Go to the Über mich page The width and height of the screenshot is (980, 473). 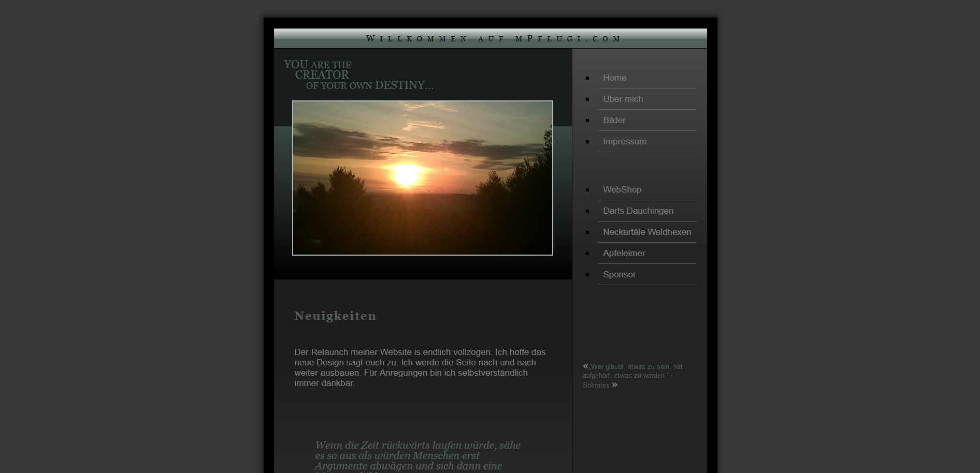click(x=623, y=99)
